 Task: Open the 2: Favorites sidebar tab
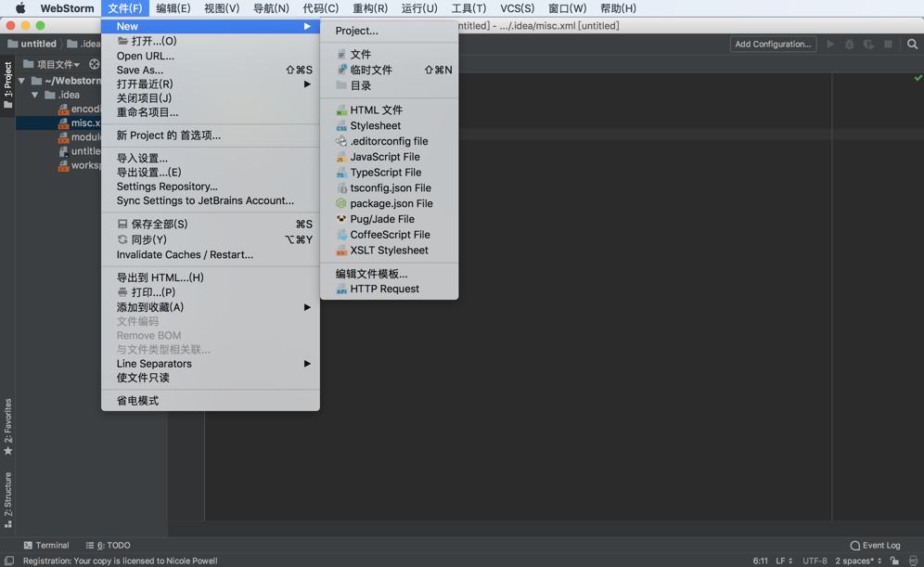pyautogui.click(x=7, y=427)
